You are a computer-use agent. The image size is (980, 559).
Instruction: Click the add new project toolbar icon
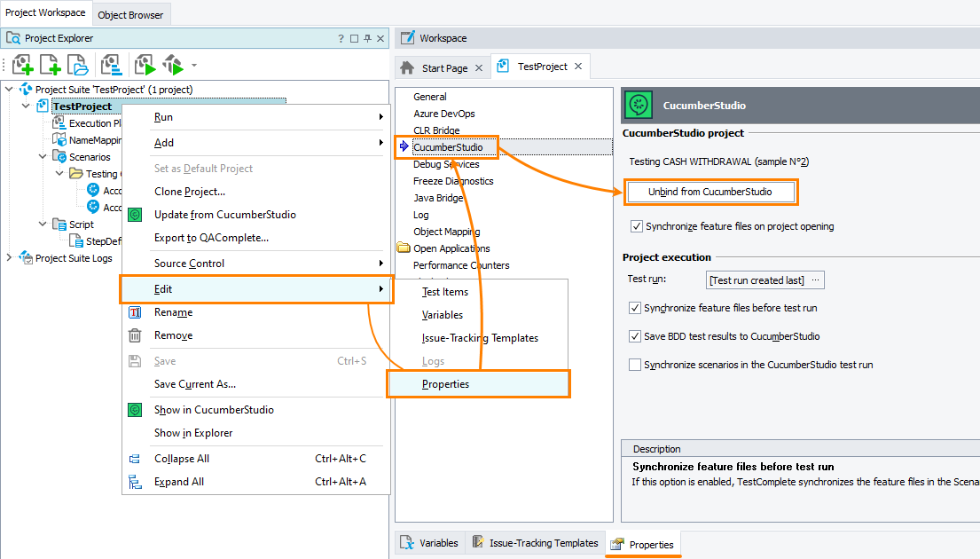(x=22, y=65)
